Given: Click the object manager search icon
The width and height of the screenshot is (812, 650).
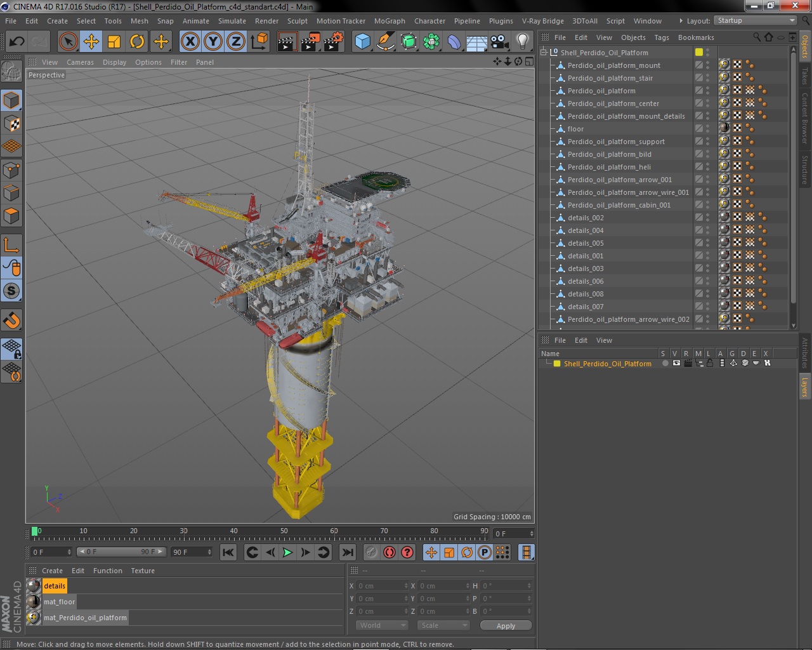Looking at the screenshot, I should pyautogui.click(x=756, y=37).
